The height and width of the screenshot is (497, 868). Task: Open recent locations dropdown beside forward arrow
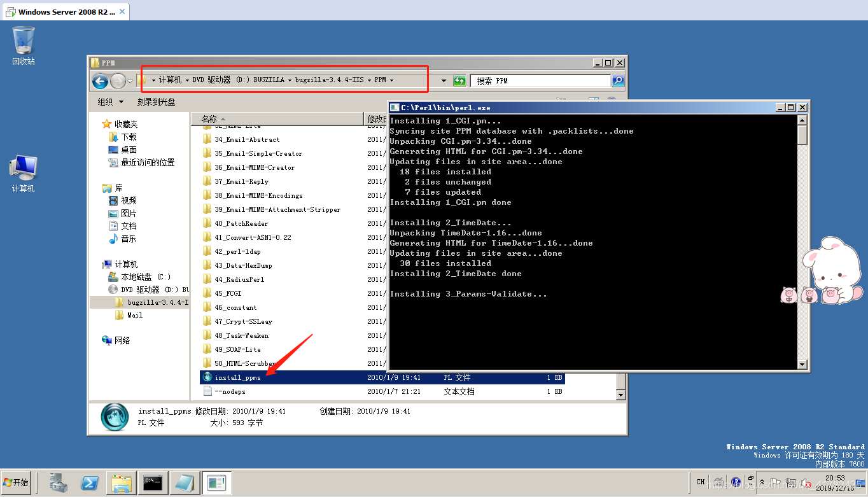130,81
